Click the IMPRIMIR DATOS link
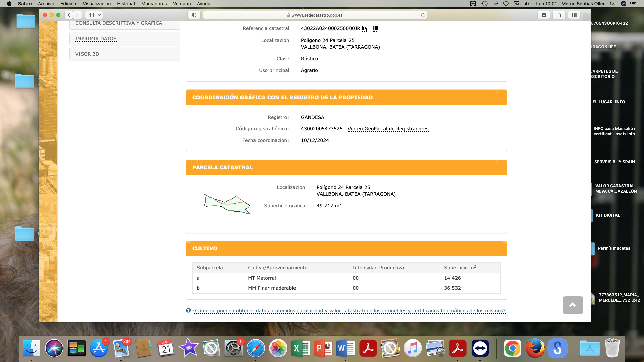The image size is (644, 362). click(x=96, y=39)
